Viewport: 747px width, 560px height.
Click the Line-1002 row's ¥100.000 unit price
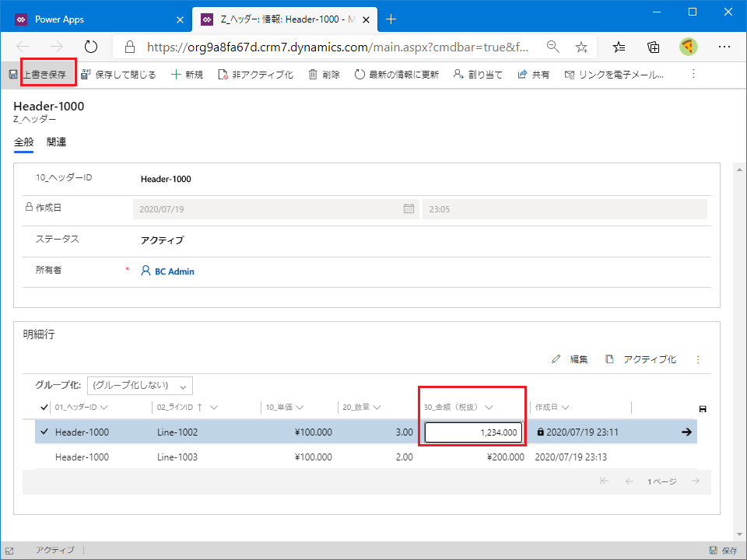click(x=314, y=432)
